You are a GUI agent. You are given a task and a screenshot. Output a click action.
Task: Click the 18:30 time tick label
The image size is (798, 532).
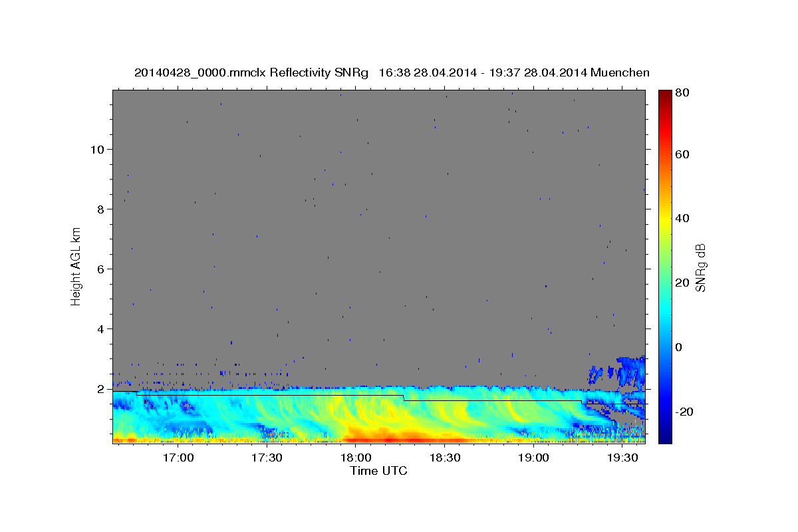coord(445,458)
